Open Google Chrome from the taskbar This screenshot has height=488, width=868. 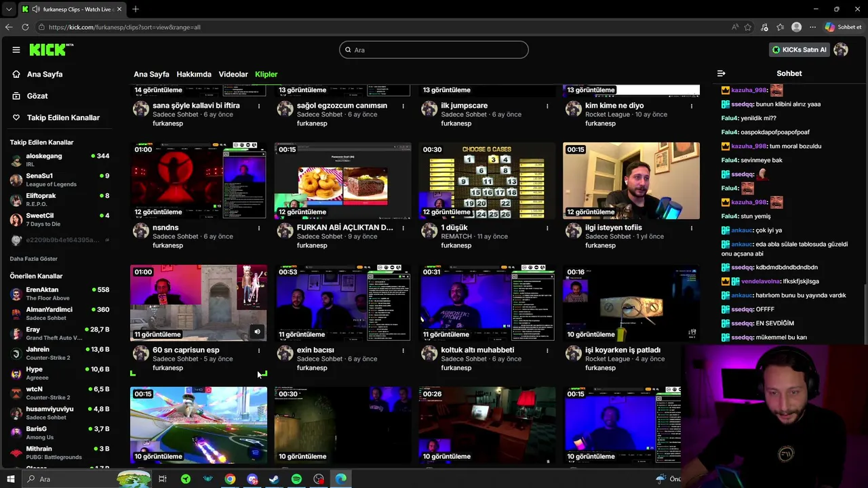230,479
